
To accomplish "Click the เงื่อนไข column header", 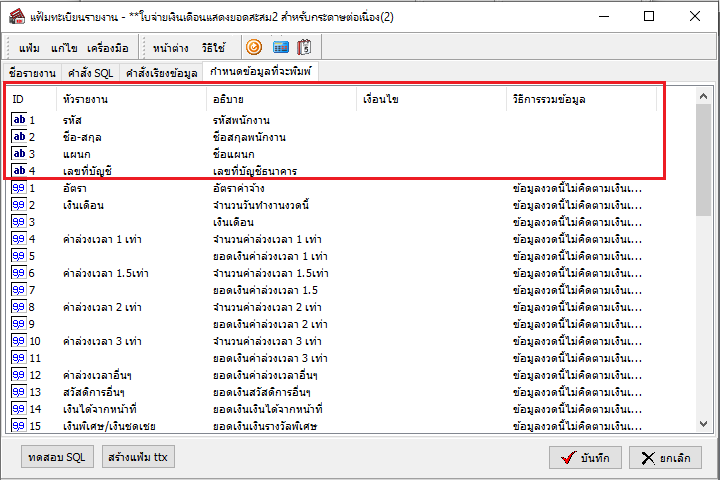I will (432, 99).
